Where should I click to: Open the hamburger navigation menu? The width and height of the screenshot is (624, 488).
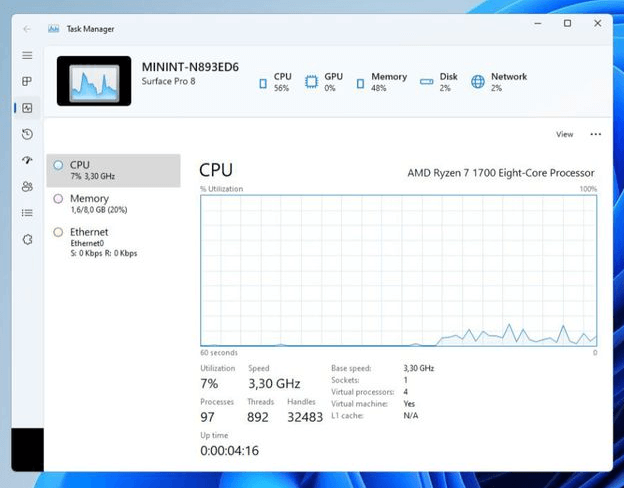point(27,55)
